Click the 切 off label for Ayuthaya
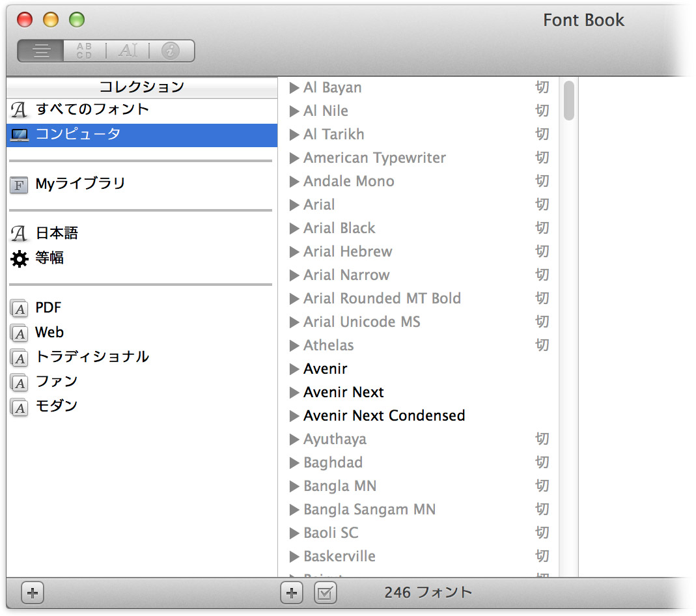Viewport: 696px width, 616px height. tap(542, 439)
